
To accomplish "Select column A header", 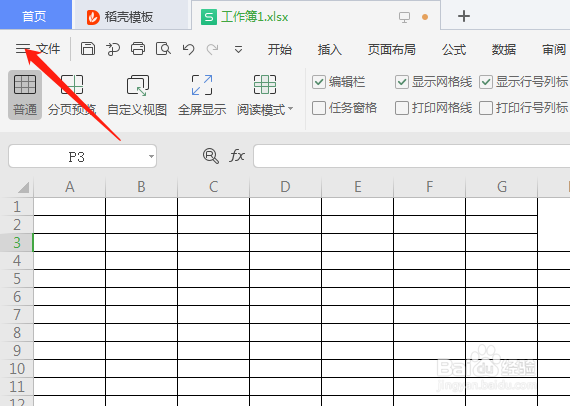I will pos(69,187).
